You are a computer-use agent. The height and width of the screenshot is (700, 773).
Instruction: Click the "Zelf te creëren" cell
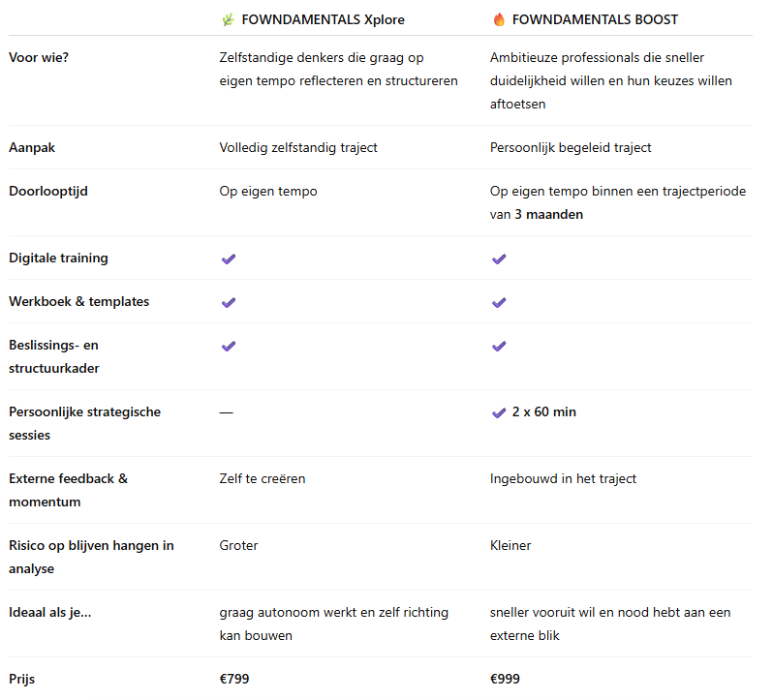pyautogui.click(x=263, y=478)
